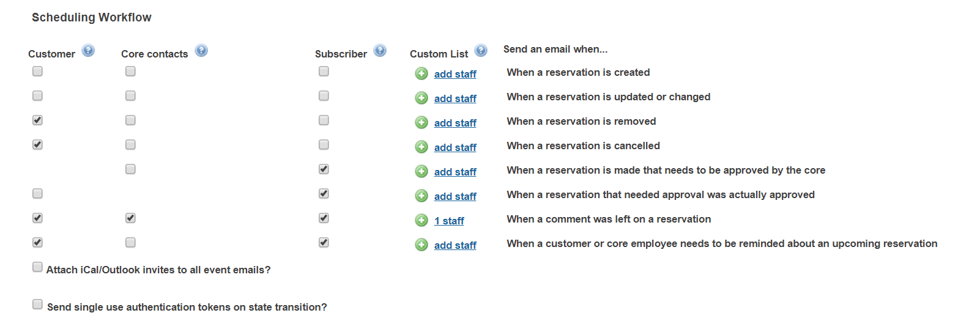Click 'add staff' for reservation updated or changed
This screenshot has width=980, height=321.
coord(455,98)
